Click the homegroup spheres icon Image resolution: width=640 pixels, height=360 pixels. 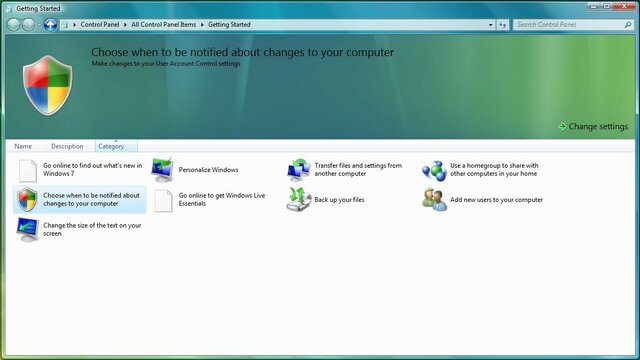(434, 170)
